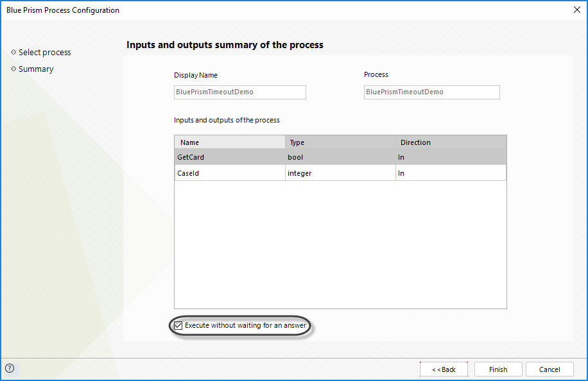This screenshot has height=381, width=588.
Task: Toggle Execute without waiting for an answer
Action: pos(178,326)
